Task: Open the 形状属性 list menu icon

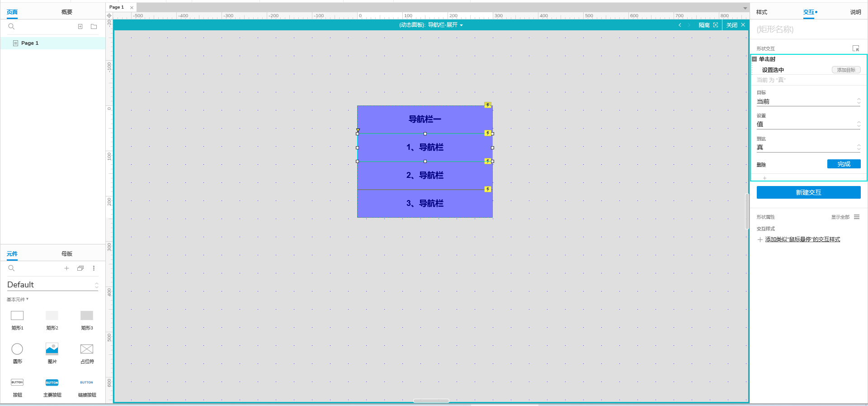Action: point(857,217)
